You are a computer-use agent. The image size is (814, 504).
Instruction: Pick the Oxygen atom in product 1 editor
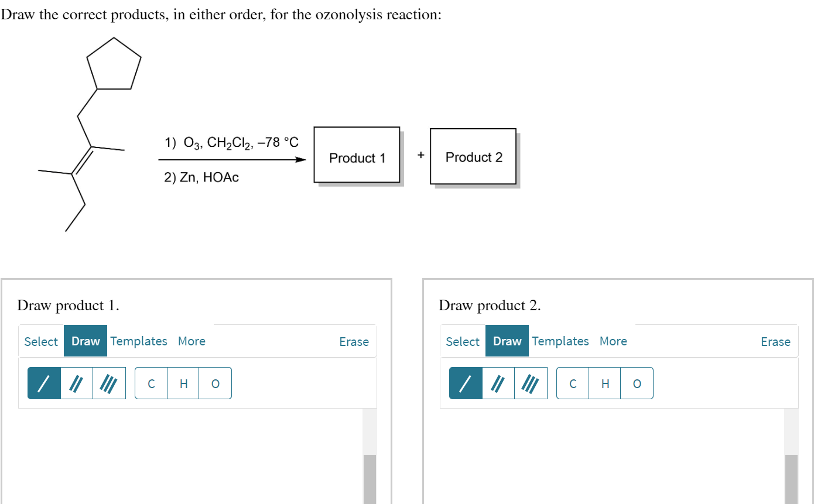pos(215,383)
